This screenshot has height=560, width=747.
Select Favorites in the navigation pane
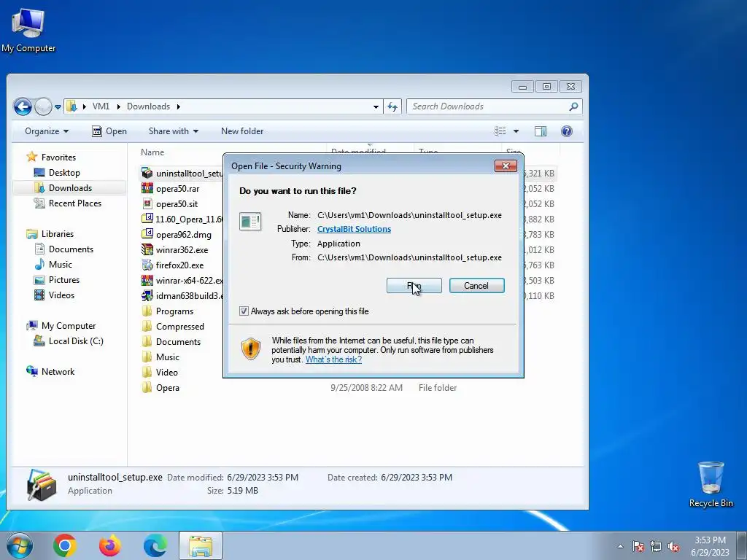coord(58,157)
